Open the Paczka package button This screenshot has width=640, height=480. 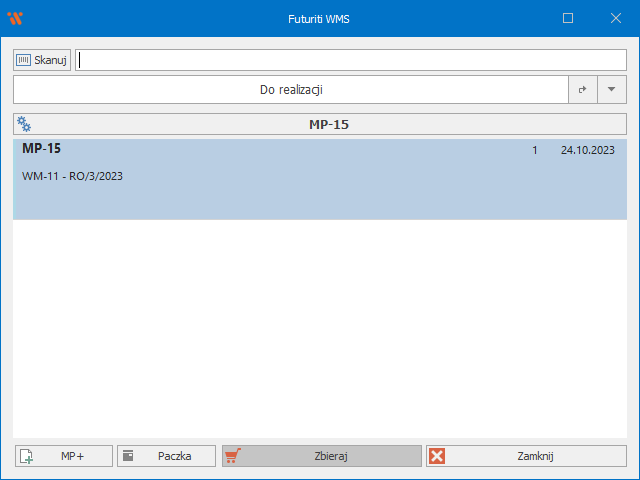point(166,456)
